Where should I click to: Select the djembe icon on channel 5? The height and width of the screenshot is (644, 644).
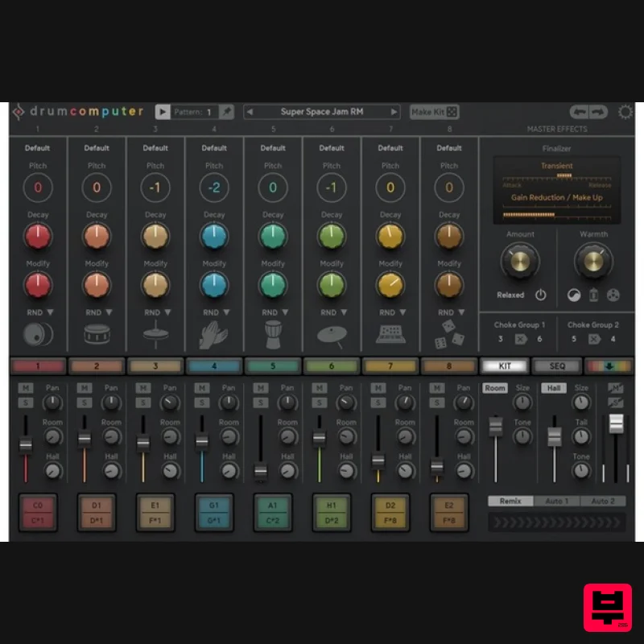pyautogui.click(x=273, y=333)
